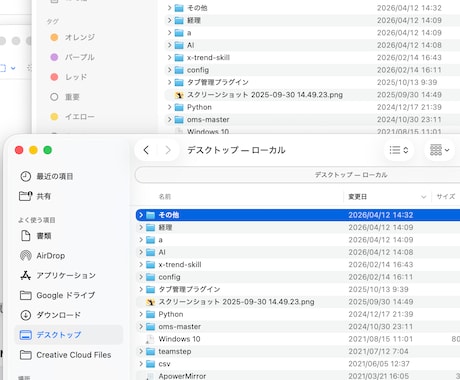Select デスクトップ in the sidebar
Viewport: 460px width, 380px height.
tap(69, 335)
